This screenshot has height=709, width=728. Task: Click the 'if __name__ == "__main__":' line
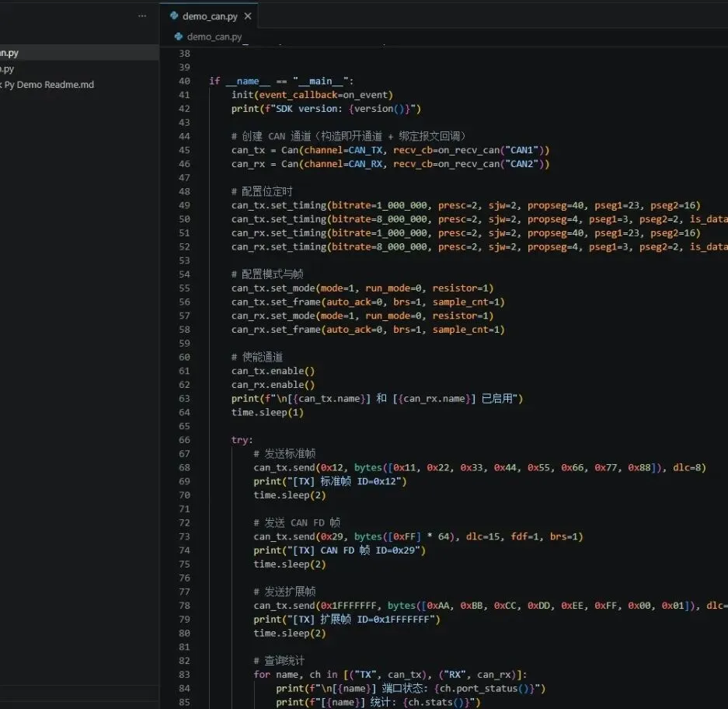[281, 81]
